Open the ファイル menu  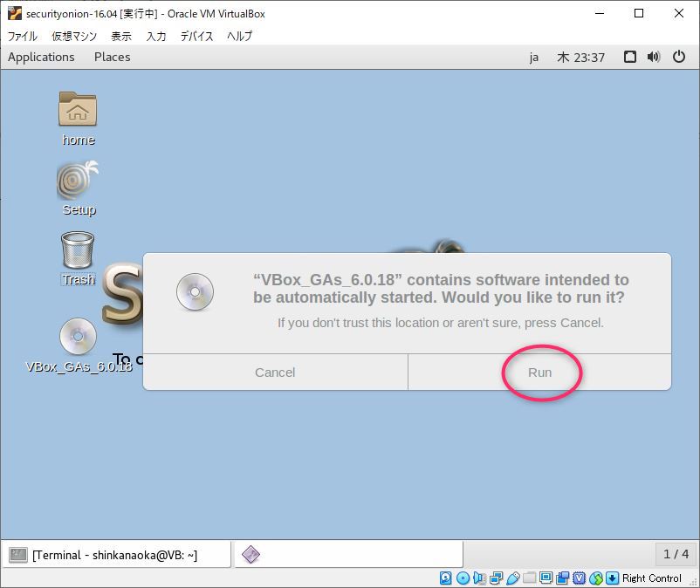(23, 36)
